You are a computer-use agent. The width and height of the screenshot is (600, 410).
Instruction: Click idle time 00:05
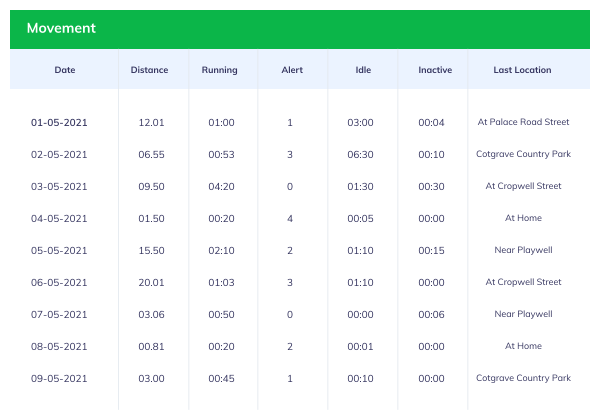360,219
